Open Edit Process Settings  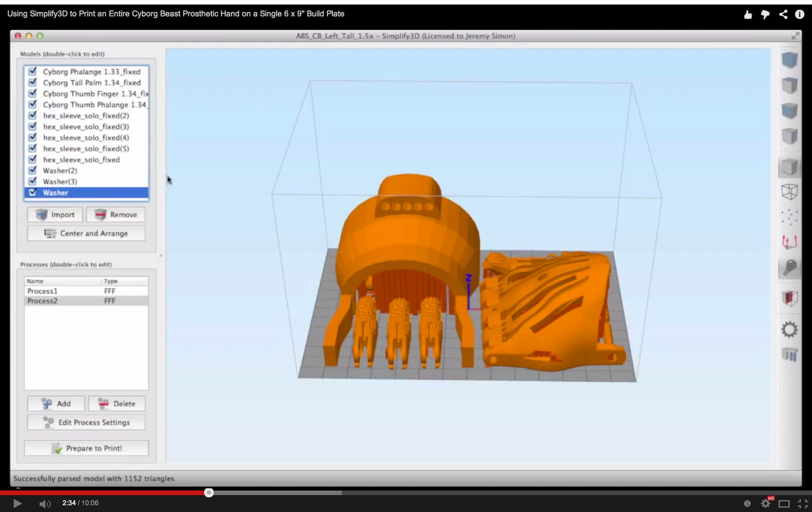[x=86, y=422]
